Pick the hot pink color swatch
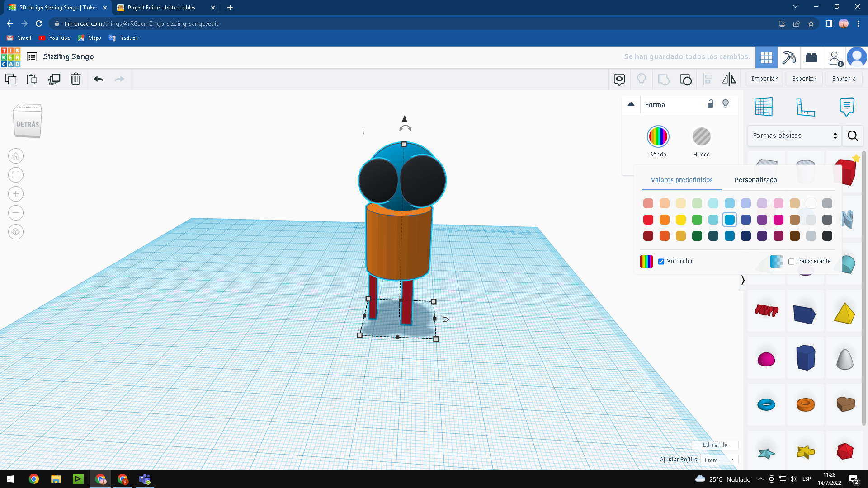Image resolution: width=868 pixels, height=488 pixels. (778, 220)
